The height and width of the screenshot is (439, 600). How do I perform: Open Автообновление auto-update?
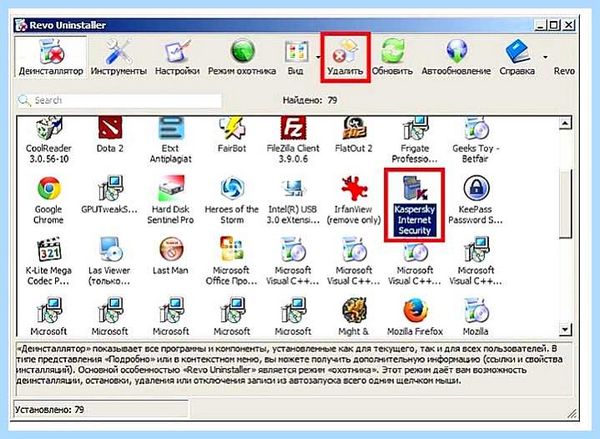pos(456,57)
